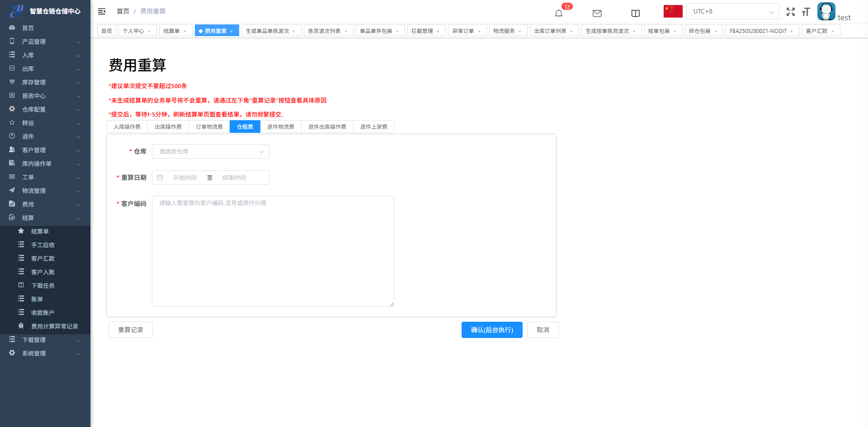Open 费用计算异常记录 in the sidebar
The image size is (868, 427).
click(54, 326)
